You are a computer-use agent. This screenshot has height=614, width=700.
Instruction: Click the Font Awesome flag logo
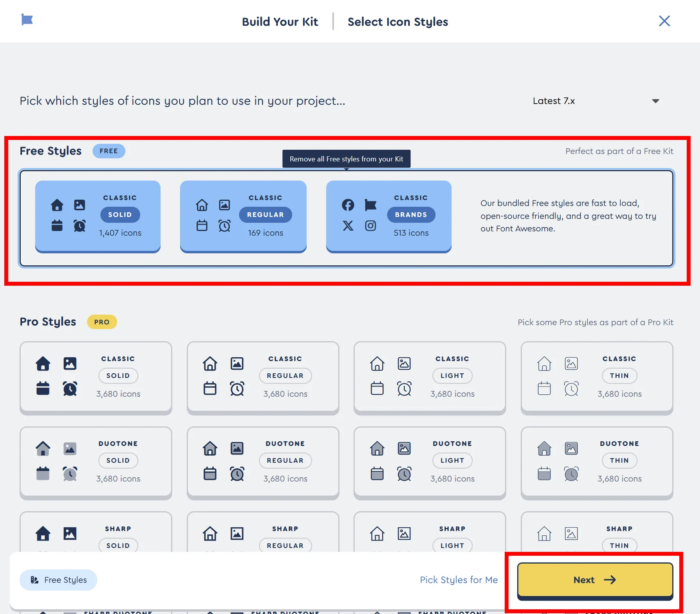pyautogui.click(x=27, y=20)
